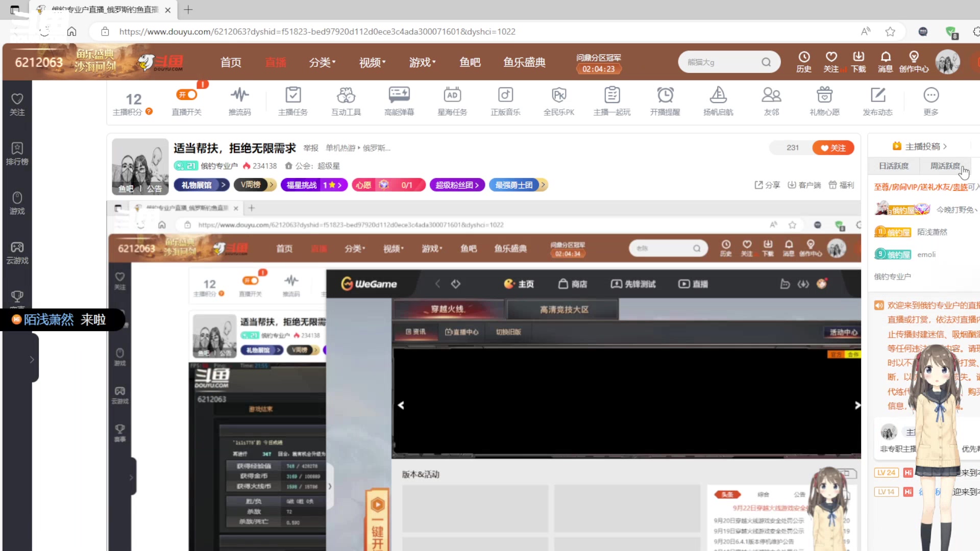The height and width of the screenshot is (551, 980).
Task: Switch to 周活跃度 tab
Action: [x=945, y=166]
